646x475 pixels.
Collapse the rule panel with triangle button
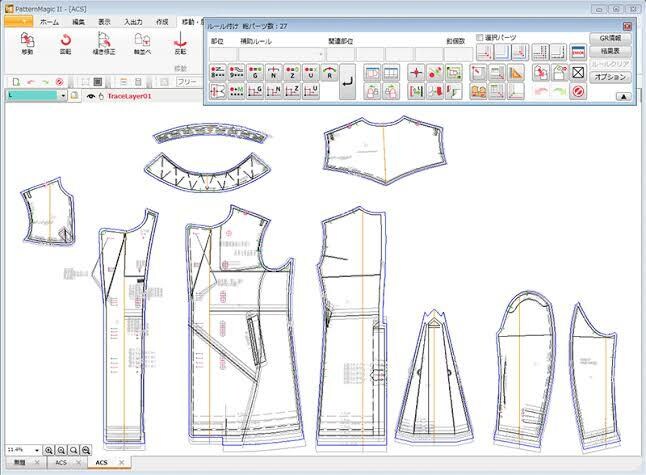pyautogui.click(x=624, y=96)
